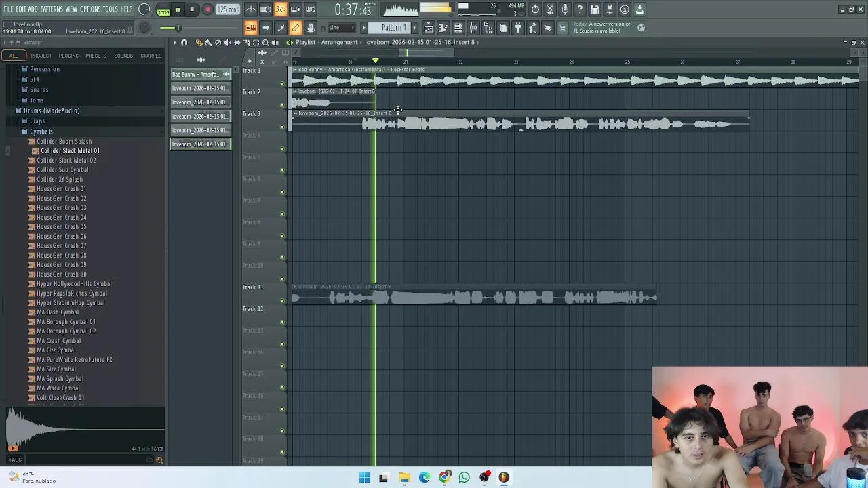Open Windows Start button in taskbar
868x488 pixels.
point(364,477)
